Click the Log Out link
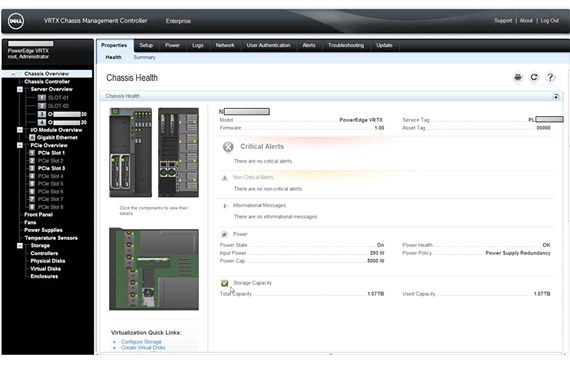This screenshot has height=371, width=570. 549,21
